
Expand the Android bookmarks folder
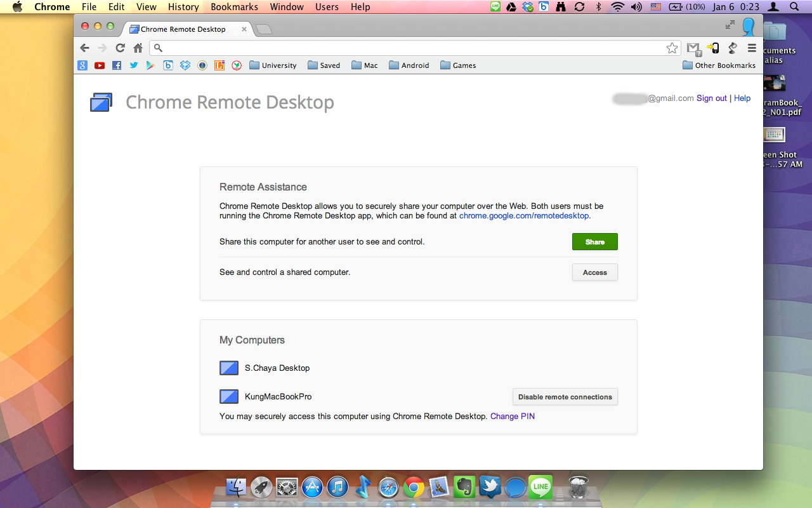coord(409,65)
